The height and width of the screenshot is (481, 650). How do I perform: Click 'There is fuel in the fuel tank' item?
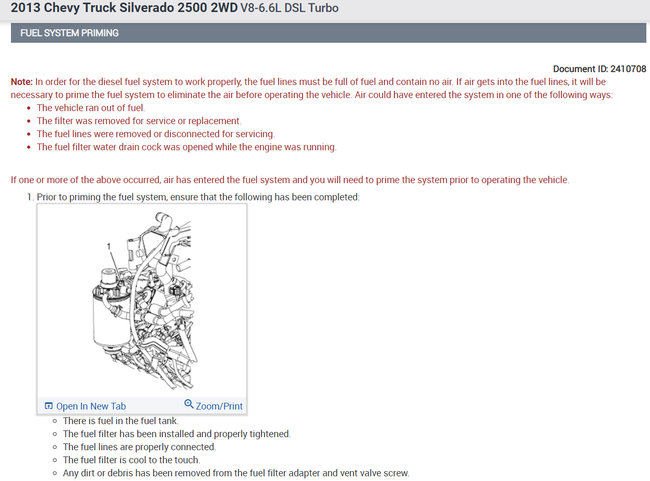click(121, 421)
